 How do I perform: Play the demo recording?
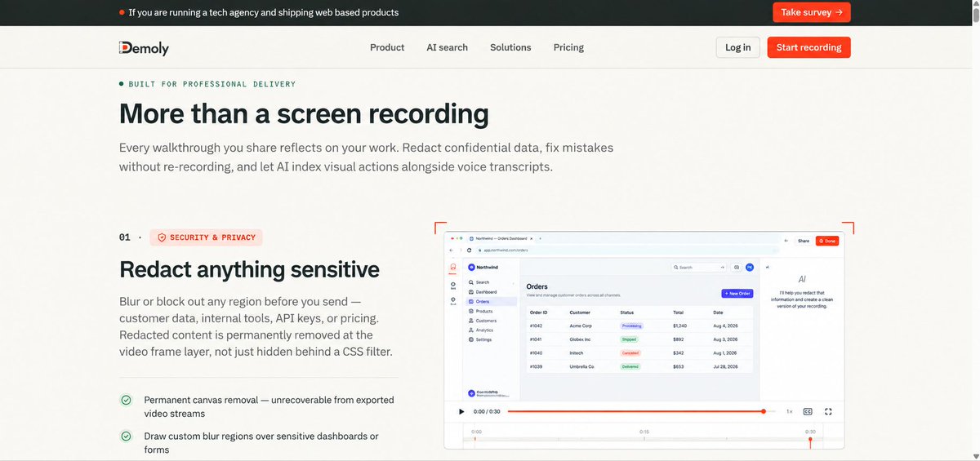pos(461,411)
